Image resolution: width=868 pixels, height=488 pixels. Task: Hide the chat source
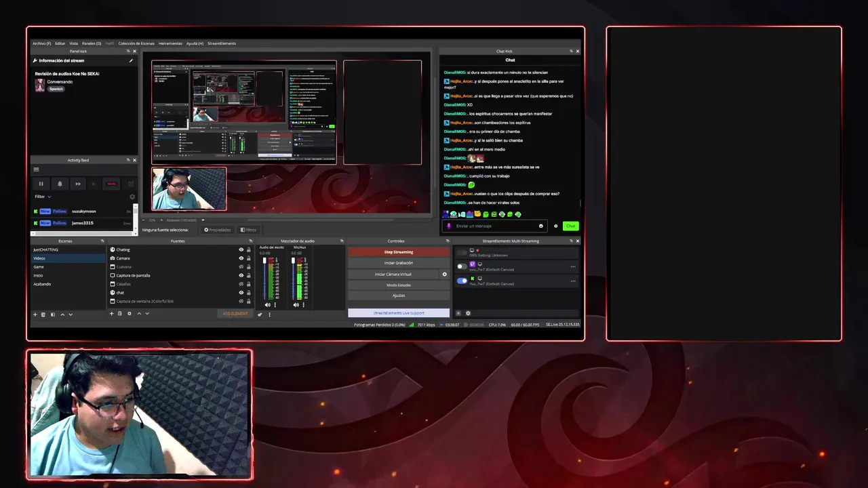241,293
